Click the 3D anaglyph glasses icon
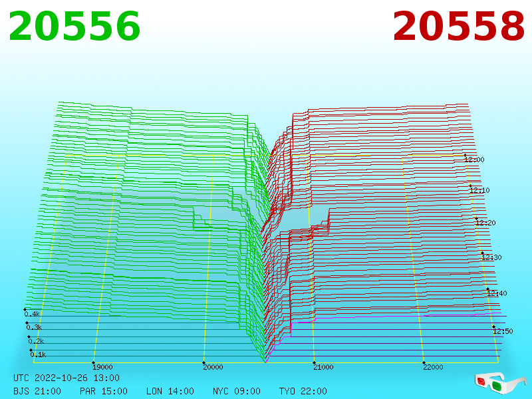 pos(501,383)
